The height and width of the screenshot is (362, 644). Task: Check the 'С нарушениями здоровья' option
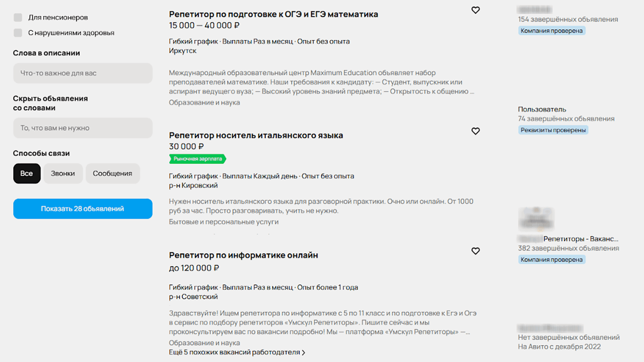18,33
